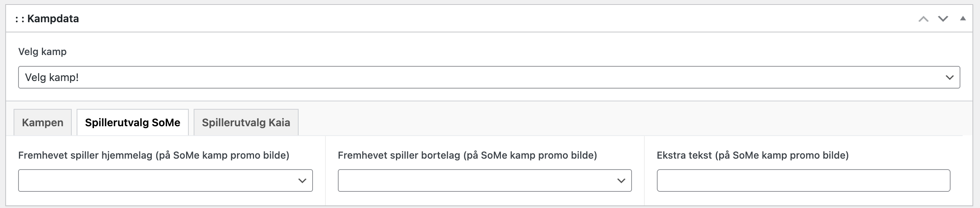Click the ': :' drag handle before Kampdata
The width and height of the screenshot is (980, 208).
pyautogui.click(x=20, y=19)
